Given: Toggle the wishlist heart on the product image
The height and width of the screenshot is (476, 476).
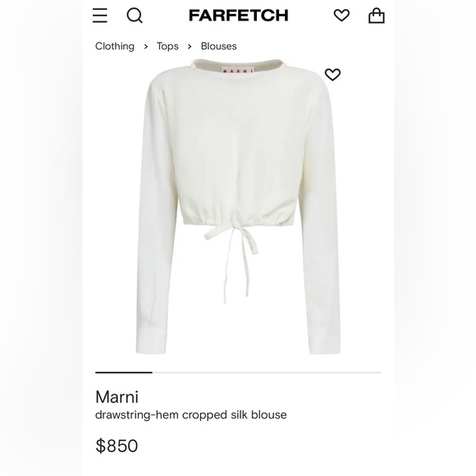Looking at the screenshot, I should coord(332,75).
